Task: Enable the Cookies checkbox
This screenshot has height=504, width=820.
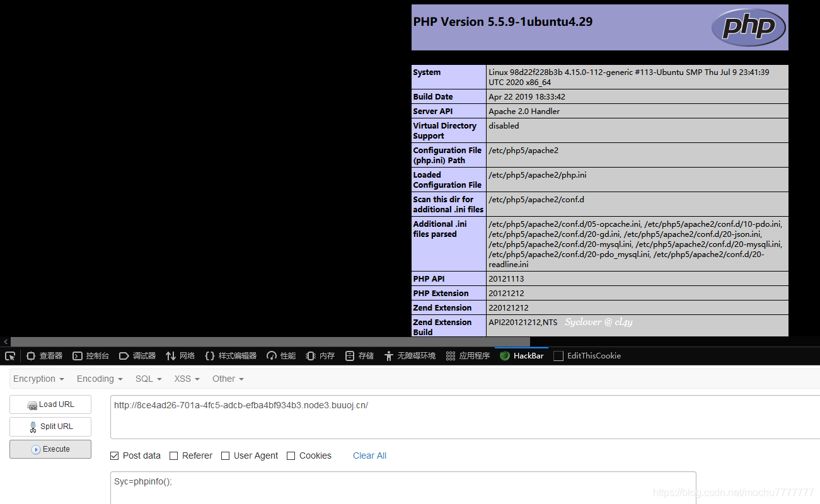Action: click(x=291, y=455)
